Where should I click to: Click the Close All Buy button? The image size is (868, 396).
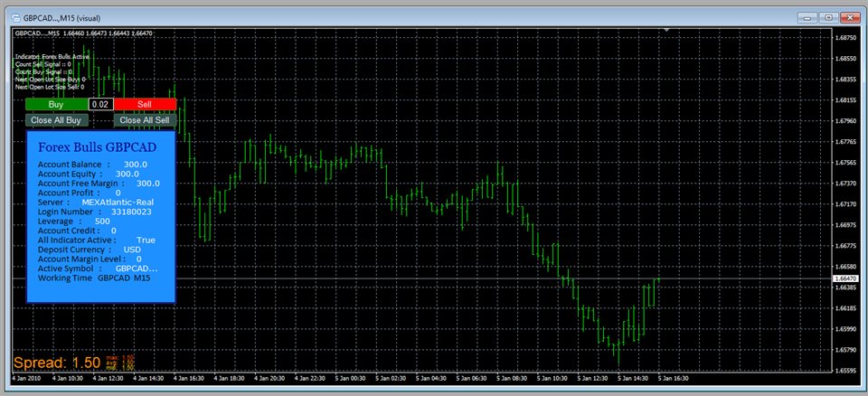pos(56,119)
